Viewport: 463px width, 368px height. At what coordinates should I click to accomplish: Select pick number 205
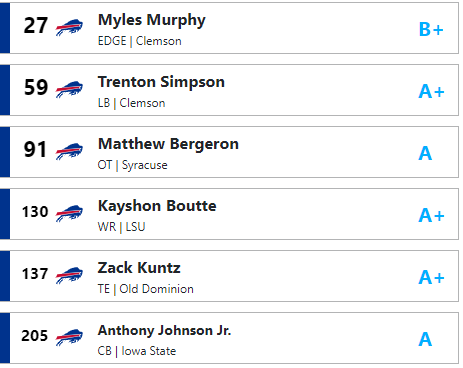coord(35,336)
